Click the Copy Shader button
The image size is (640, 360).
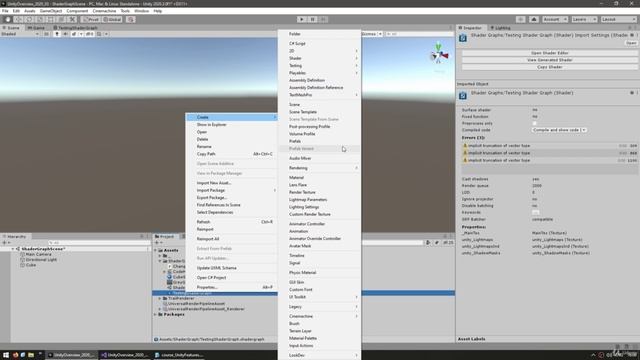(x=549, y=67)
